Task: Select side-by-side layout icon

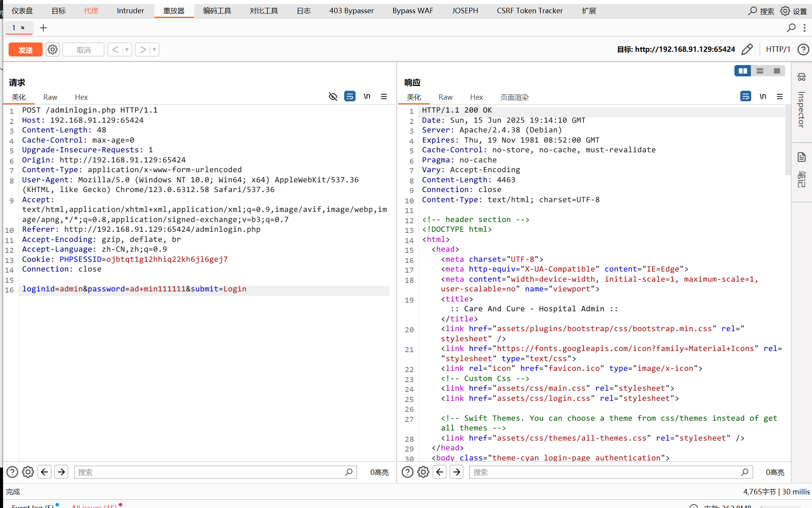Action: [x=743, y=71]
